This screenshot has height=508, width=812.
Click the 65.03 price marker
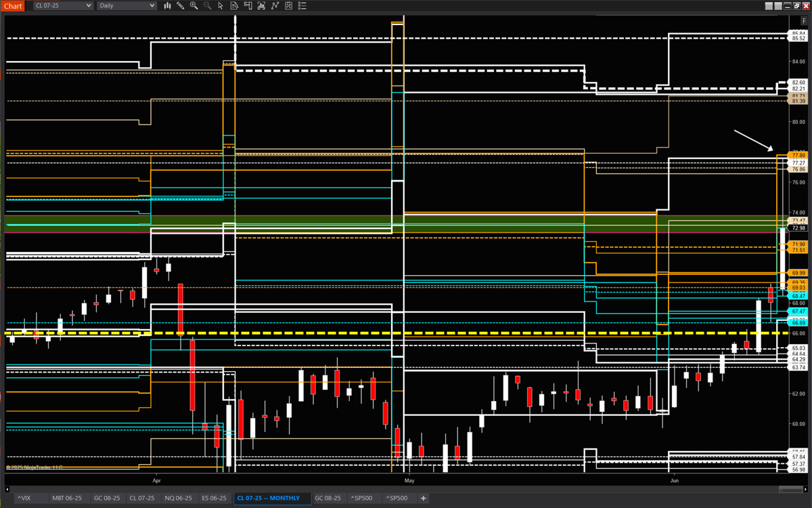[x=798, y=348]
